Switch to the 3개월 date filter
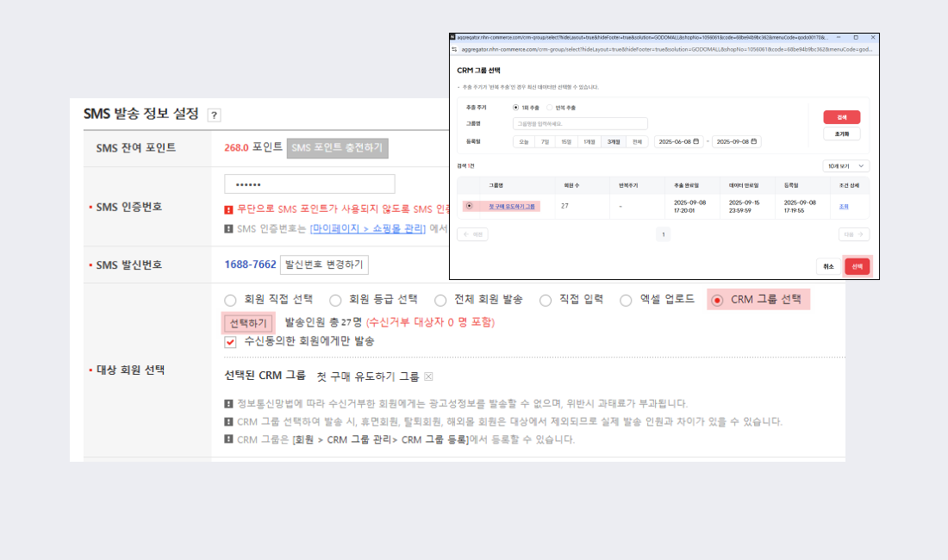This screenshot has width=948, height=560. 614,142
